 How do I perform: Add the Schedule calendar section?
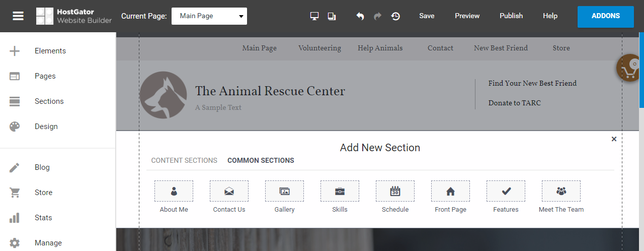395,192
